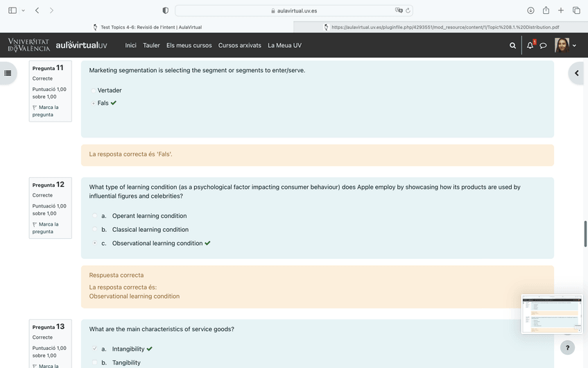Click the help question mark button
The height and width of the screenshot is (368, 588).
pos(567,348)
